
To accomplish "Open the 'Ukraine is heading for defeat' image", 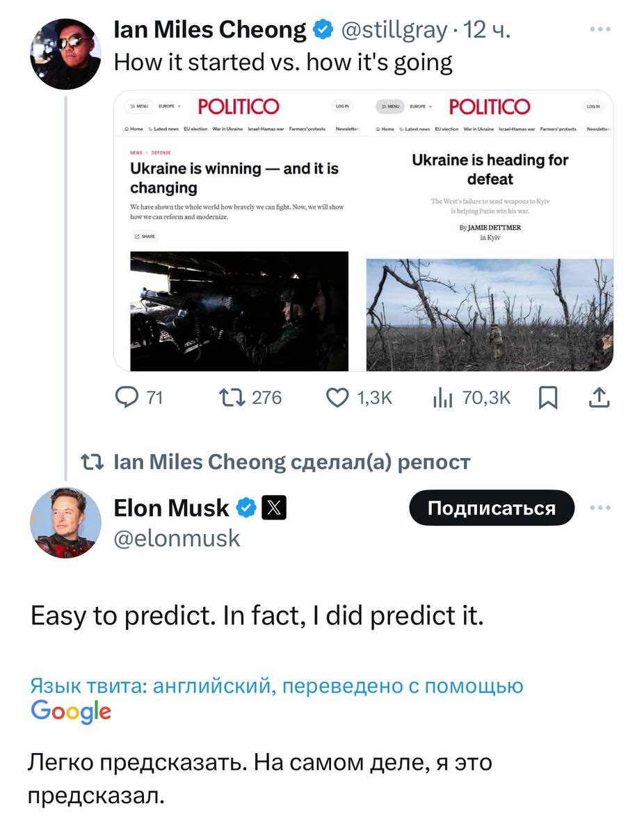I will 490,231.
